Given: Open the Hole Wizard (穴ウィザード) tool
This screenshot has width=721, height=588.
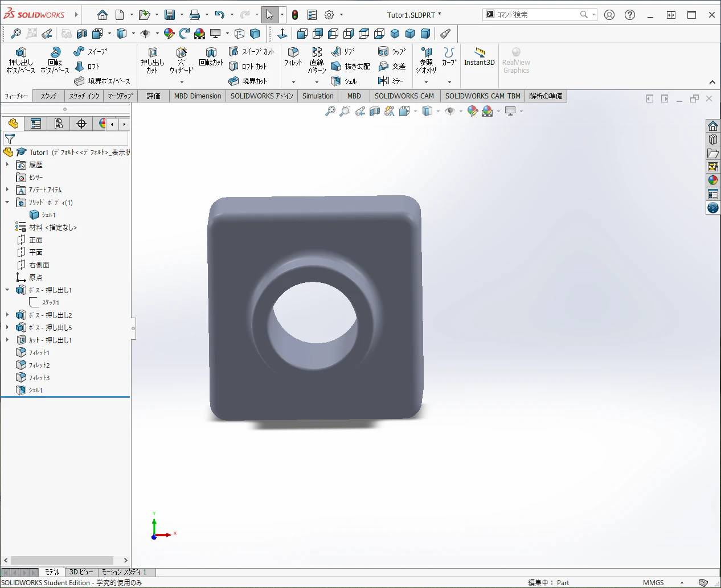Looking at the screenshot, I should 181,61.
